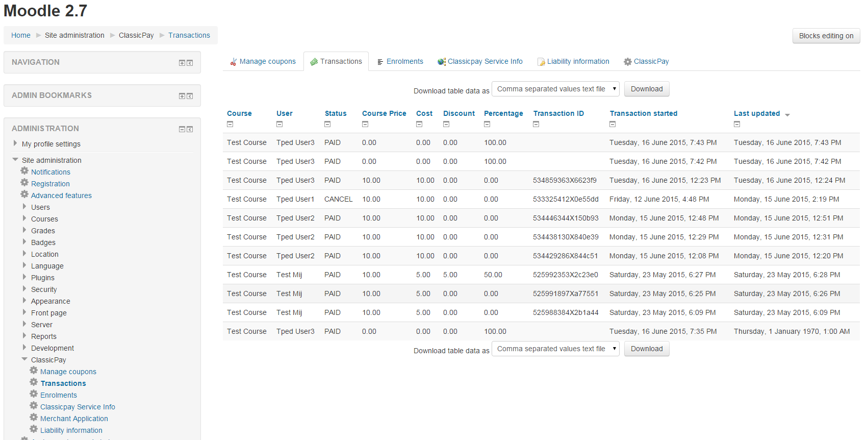Hide the User column
868x440 pixels.
(x=279, y=124)
